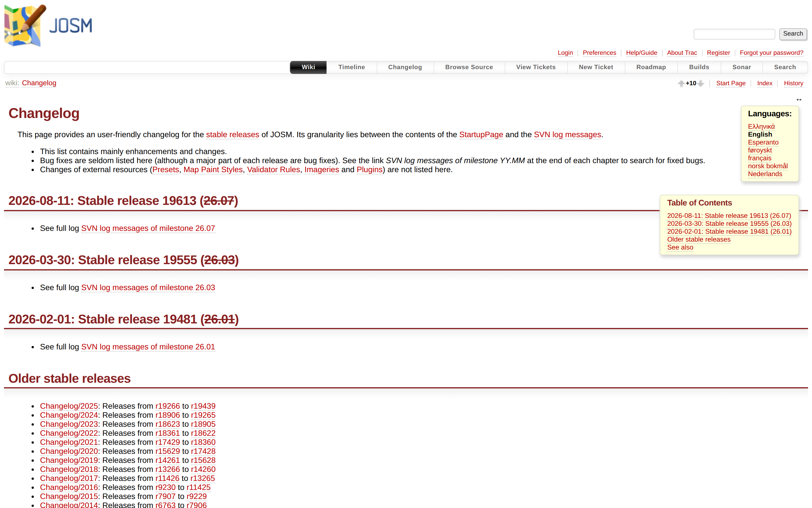
Task: Open the StartupPage link
Action: [481, 135]
